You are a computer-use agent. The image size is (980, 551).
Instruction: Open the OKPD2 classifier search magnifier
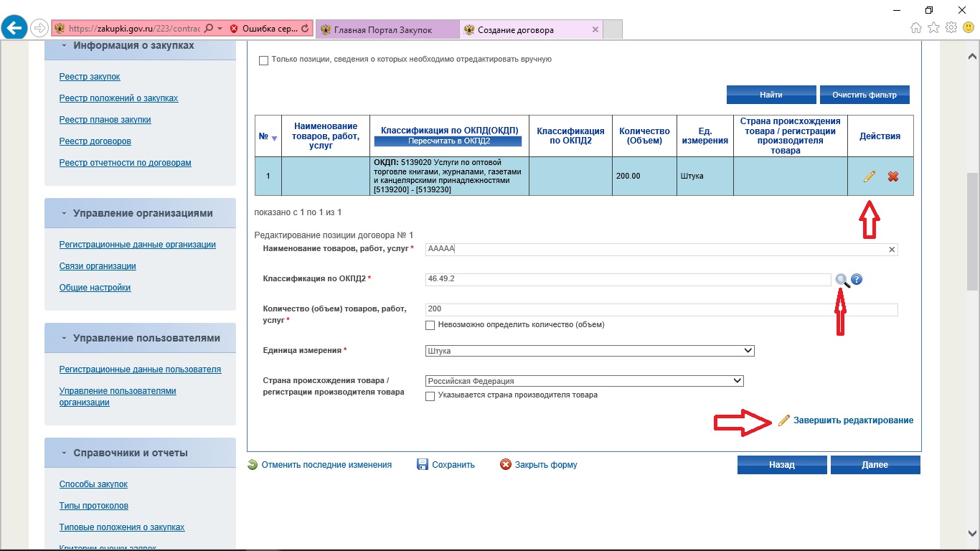click(x=842, y=280)
